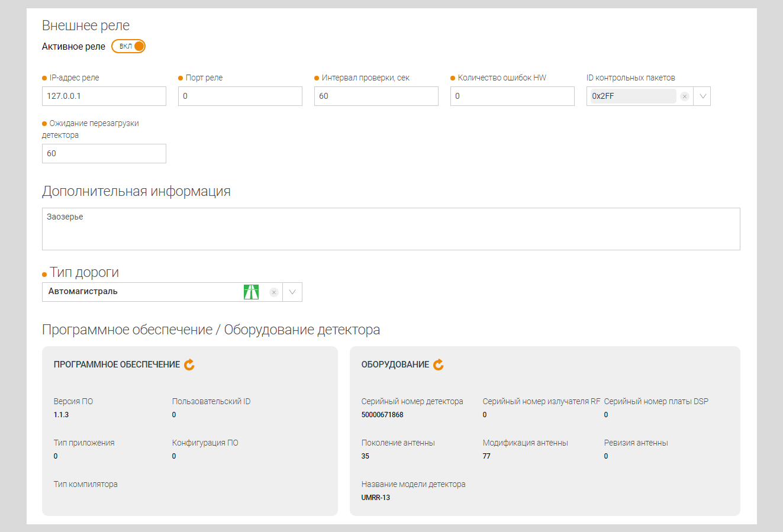Toggle the Активное реле switch off
The width and height of the screenshot is (783, 532).
point(128,46)
